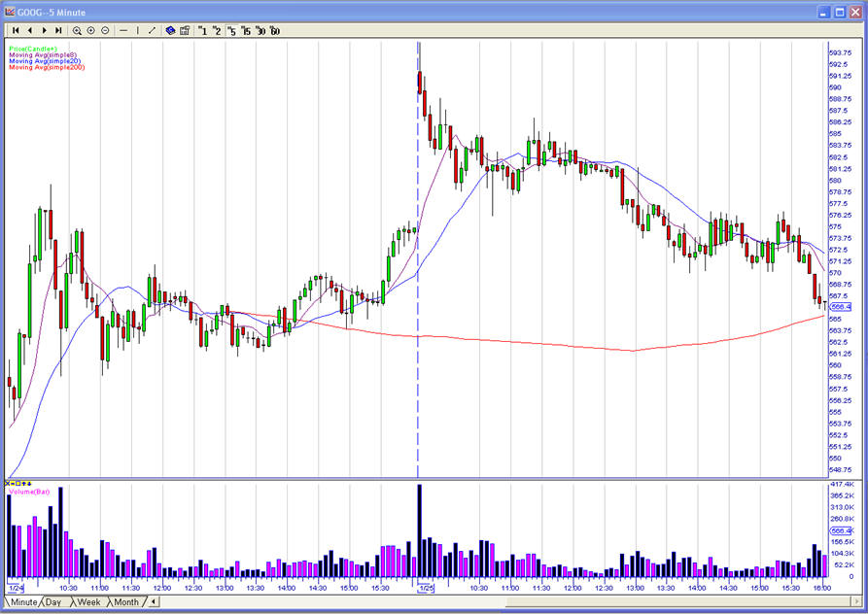
Task: Step chart forward one bar
Action: (x=45, y=31)
